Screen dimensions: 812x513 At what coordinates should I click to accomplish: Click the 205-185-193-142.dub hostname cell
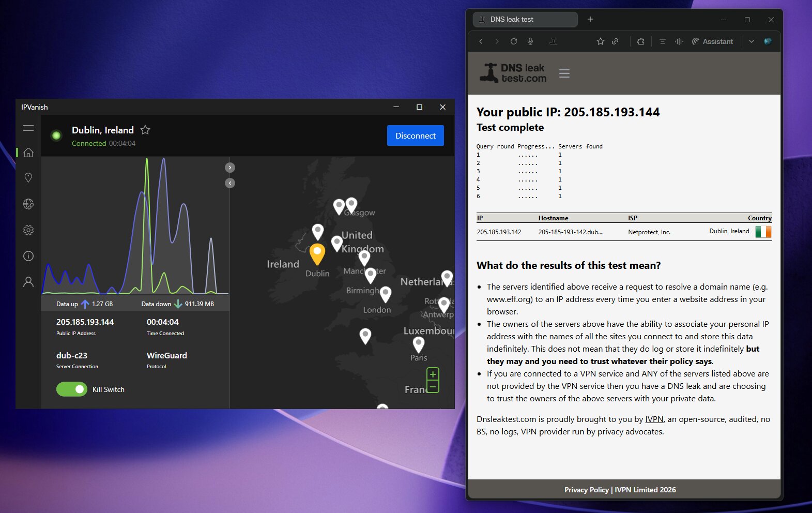point(571,232)
